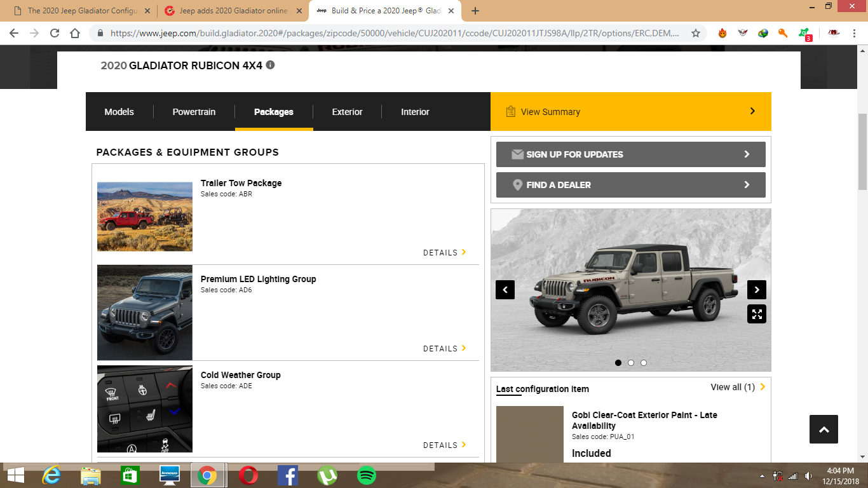Screen dimensions: 868x488
Task: Open the Exterior tab
Action: [x=347, y=112]
